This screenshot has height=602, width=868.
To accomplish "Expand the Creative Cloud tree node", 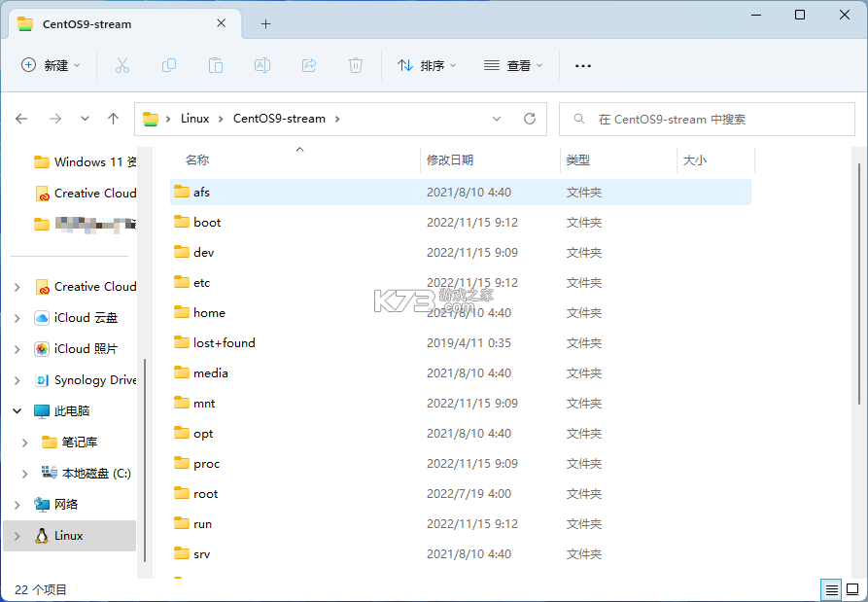I will pos(17,287).
